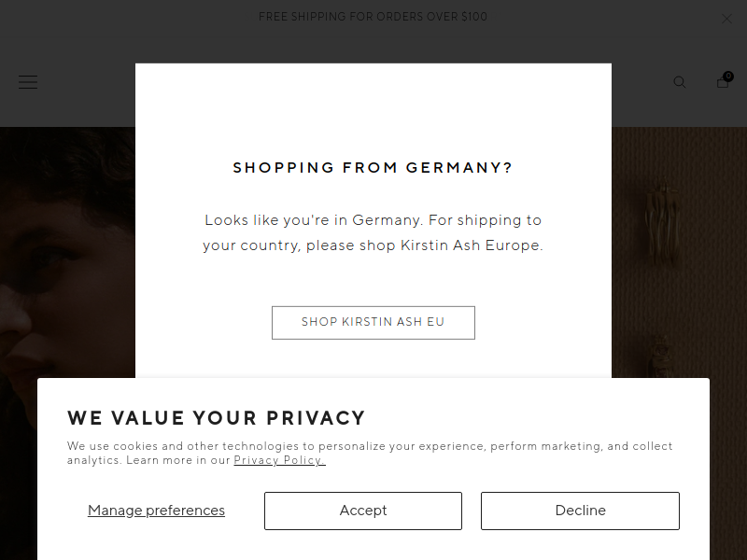Accept the cookie privacy settings
Image resolution: width=747 pixels, height=560 pixels.
[x=363, y=511]
